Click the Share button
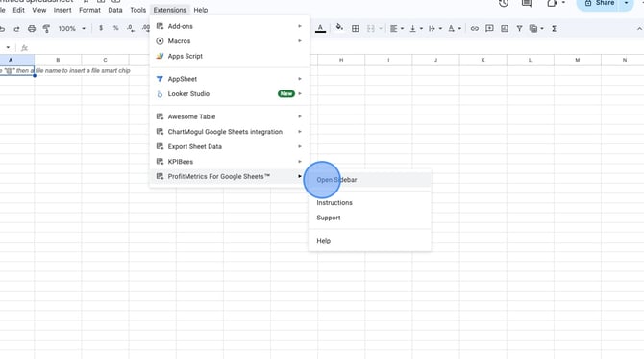The height and width of the screenshot is (359, 644). coord(599,3)
